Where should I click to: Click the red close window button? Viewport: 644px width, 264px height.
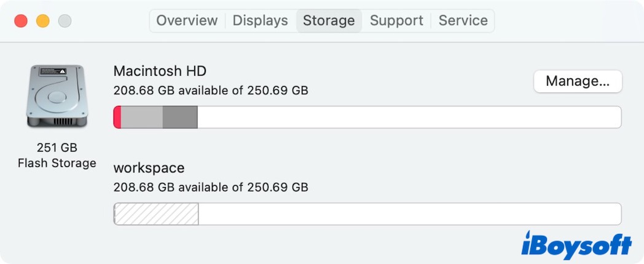pos(21,21)
